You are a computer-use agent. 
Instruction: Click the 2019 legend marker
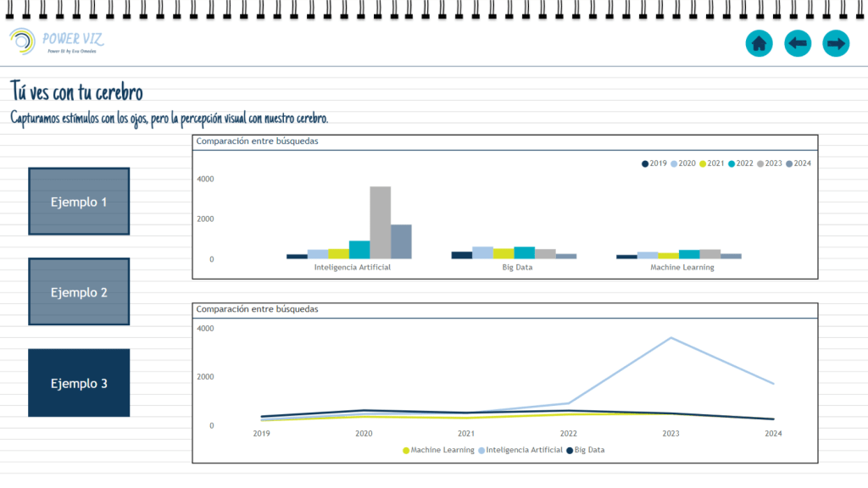(x=646, y=164)
